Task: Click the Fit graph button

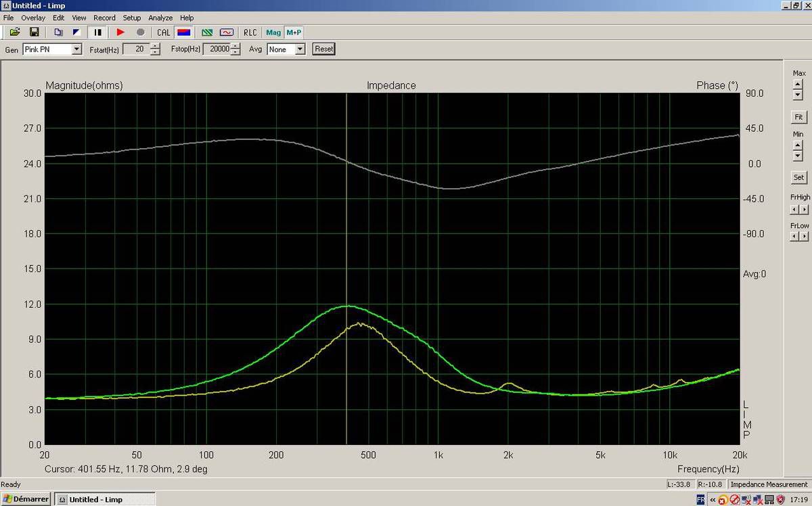Action: (x=799, y=117)
